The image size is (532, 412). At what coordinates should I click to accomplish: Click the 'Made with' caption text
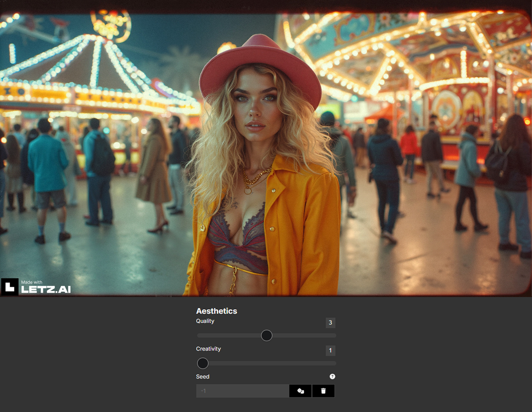point(32,282)
